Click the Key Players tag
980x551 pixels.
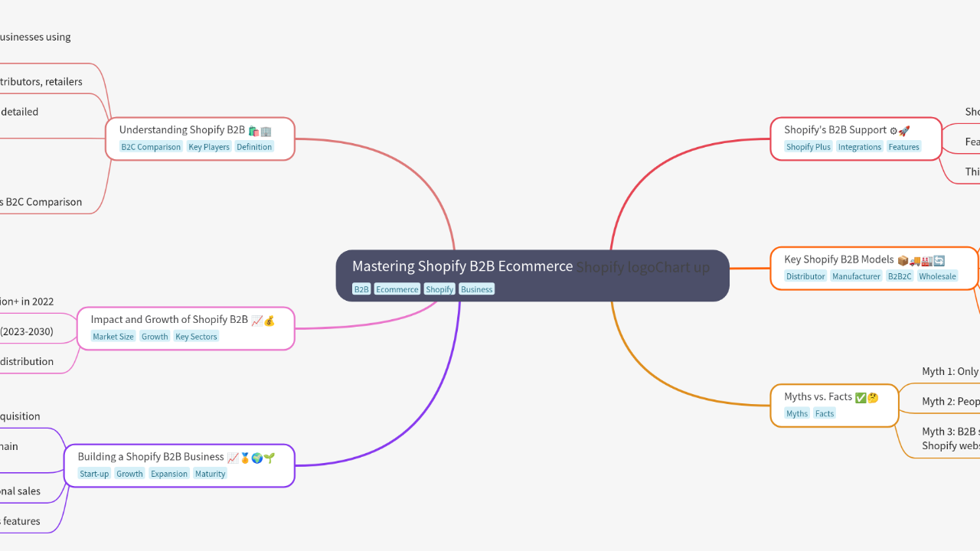[209, 147]
